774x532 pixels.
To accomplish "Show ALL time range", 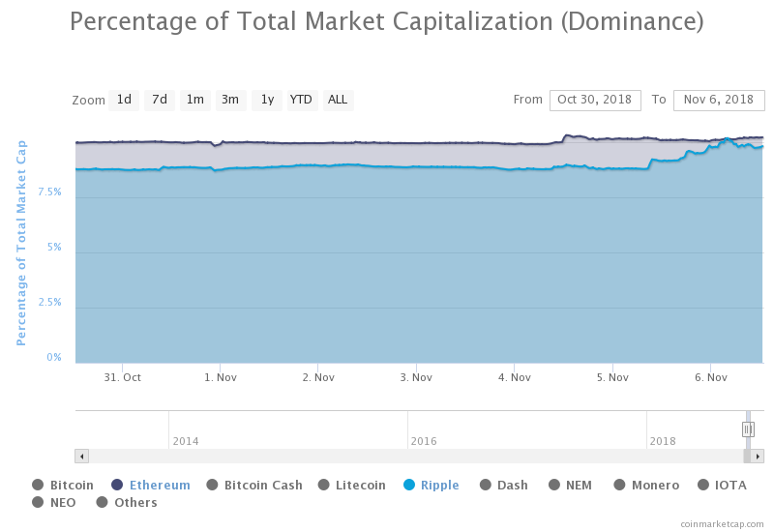I will click(338, 100).
